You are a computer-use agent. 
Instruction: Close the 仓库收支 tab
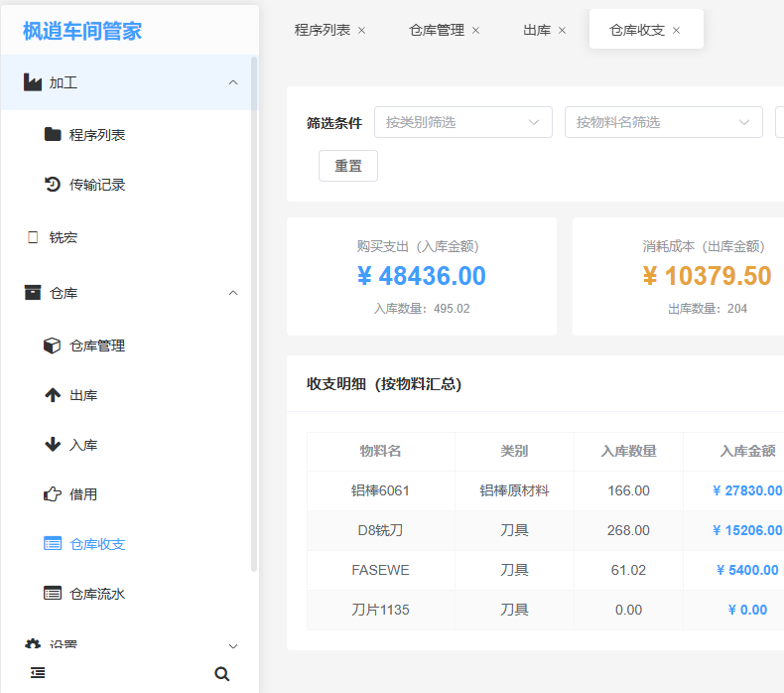tap(676, 31)
